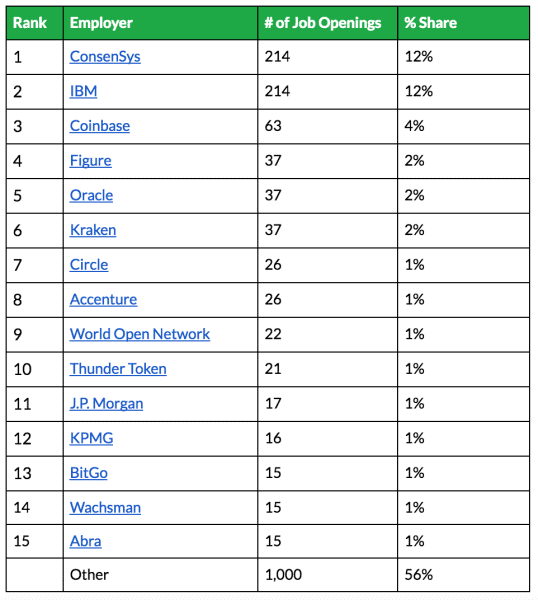The image size is (538, 600).
Task: Open the Accenture link
Action: coord(103,299)
